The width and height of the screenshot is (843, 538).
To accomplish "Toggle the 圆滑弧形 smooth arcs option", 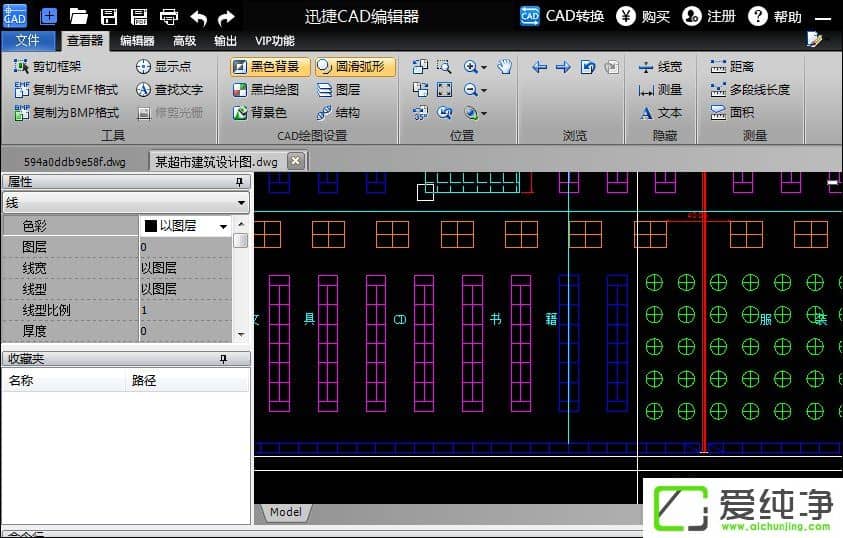I will 355,67.
